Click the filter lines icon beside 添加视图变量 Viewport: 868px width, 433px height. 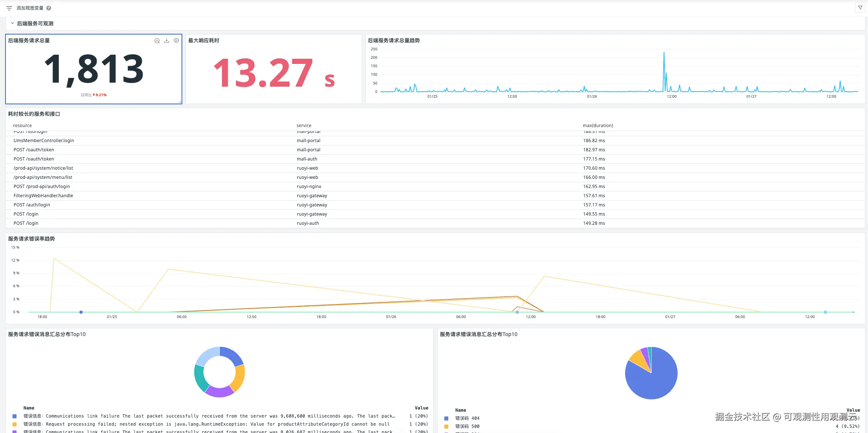[x=9, y=8]
